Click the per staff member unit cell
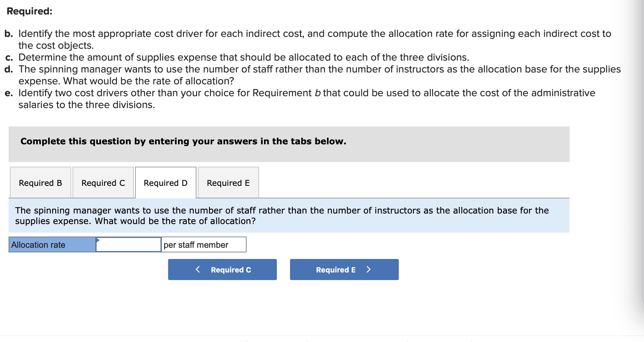 tap(203, 244)
